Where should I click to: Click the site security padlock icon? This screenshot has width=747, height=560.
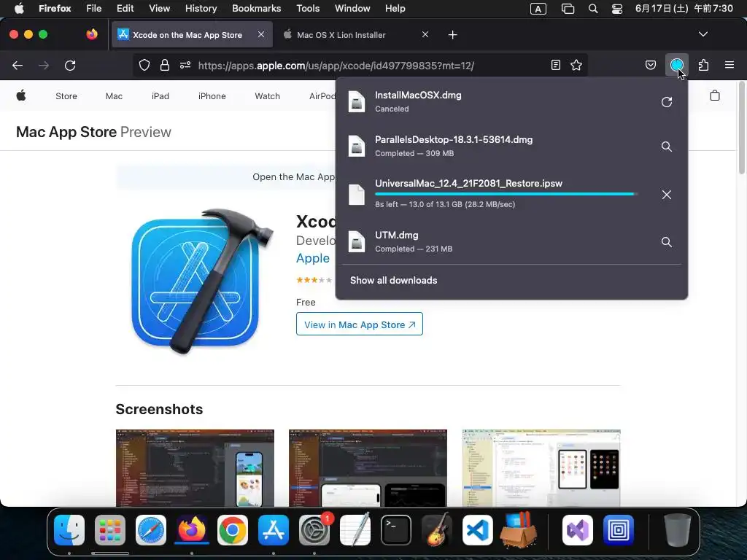tap(165, 65)
